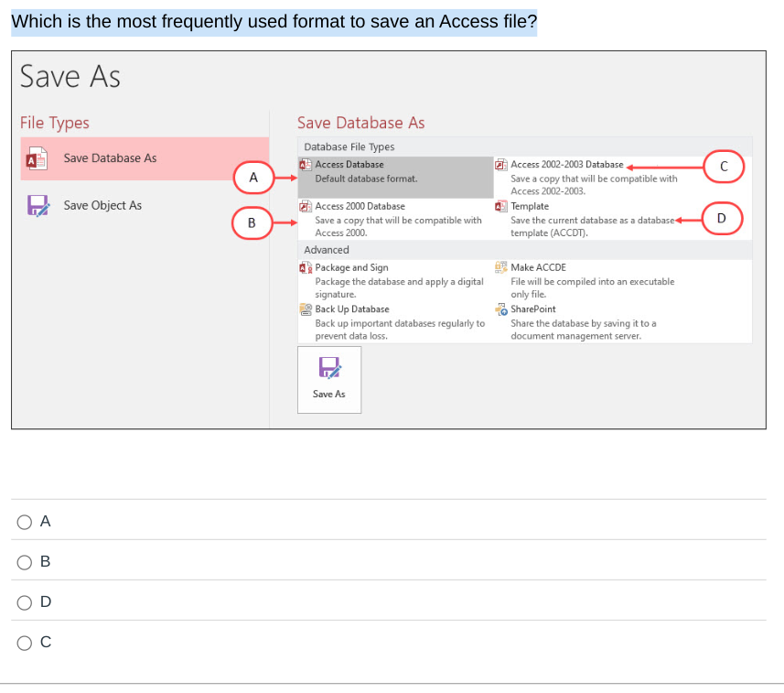Select answer option B
This screenshot has height=693, width=784.
point(24,562)
